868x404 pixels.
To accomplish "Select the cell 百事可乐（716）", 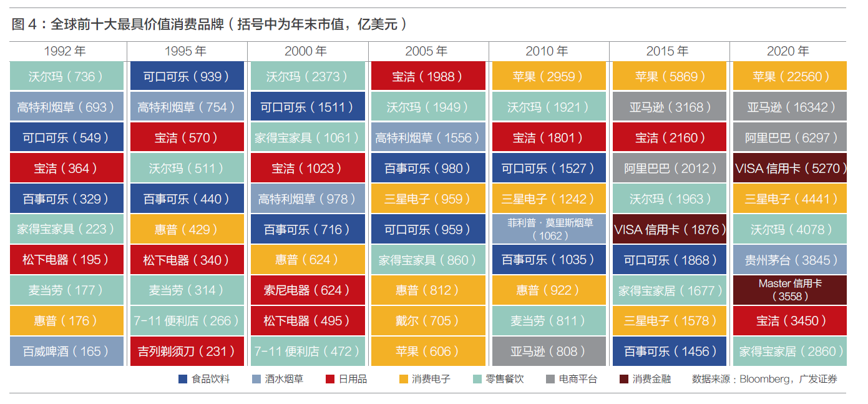I will coord(308,229).
